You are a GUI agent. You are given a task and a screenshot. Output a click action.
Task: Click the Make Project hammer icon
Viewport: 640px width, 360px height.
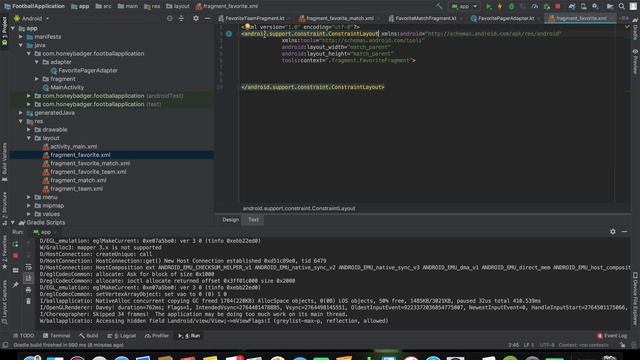click(439, 6)
